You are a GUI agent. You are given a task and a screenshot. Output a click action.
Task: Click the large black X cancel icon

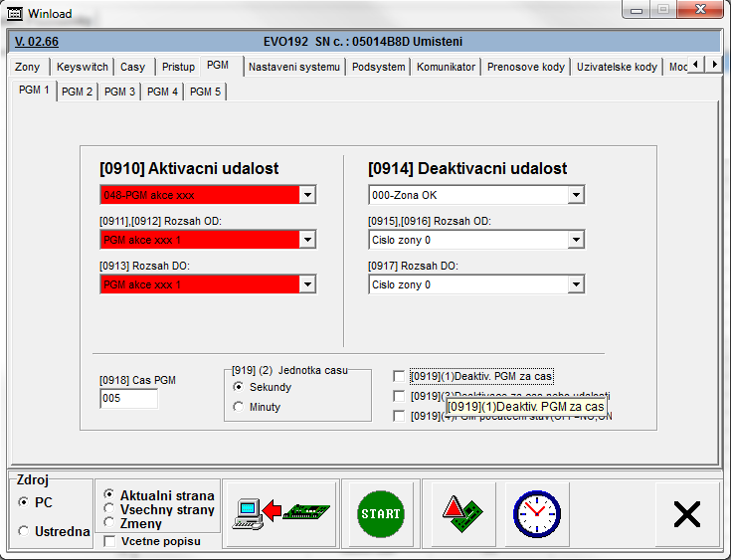686,513
